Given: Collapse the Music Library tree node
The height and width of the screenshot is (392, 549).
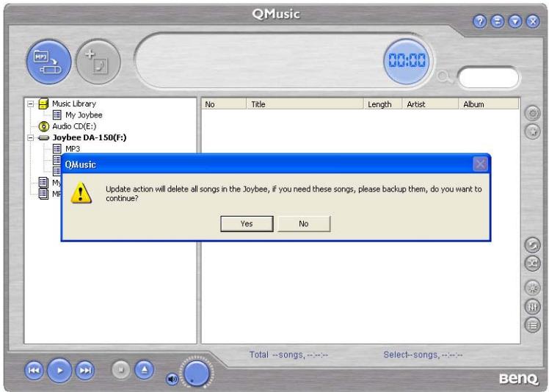Looking at the screenshot, I should pos(31,104).
